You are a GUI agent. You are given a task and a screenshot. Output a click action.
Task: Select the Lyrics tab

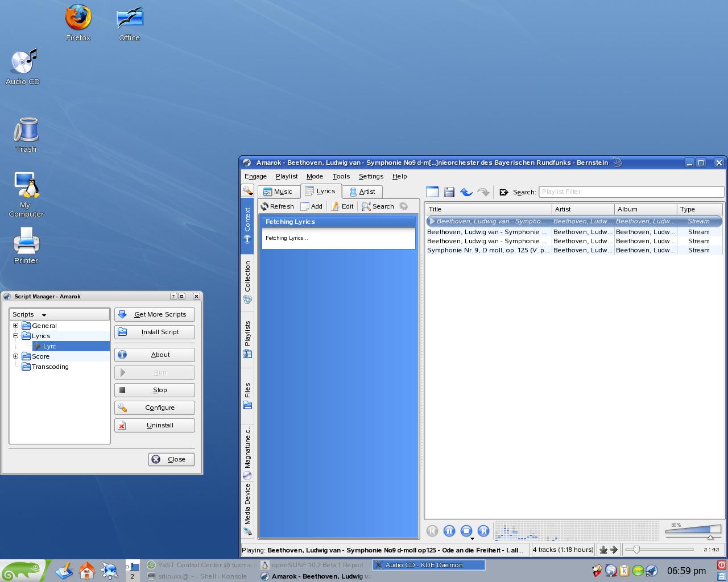(321, 191)
